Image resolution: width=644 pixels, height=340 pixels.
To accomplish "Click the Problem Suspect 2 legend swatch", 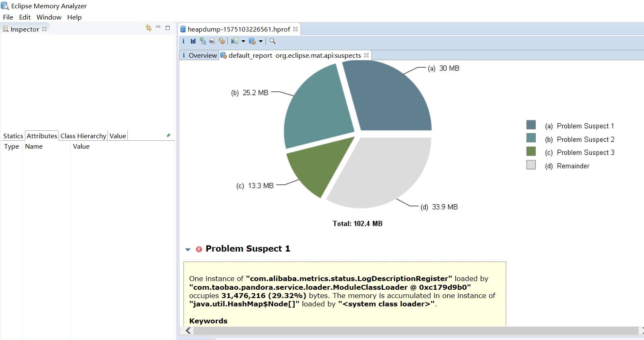I will tap(531, 138).
